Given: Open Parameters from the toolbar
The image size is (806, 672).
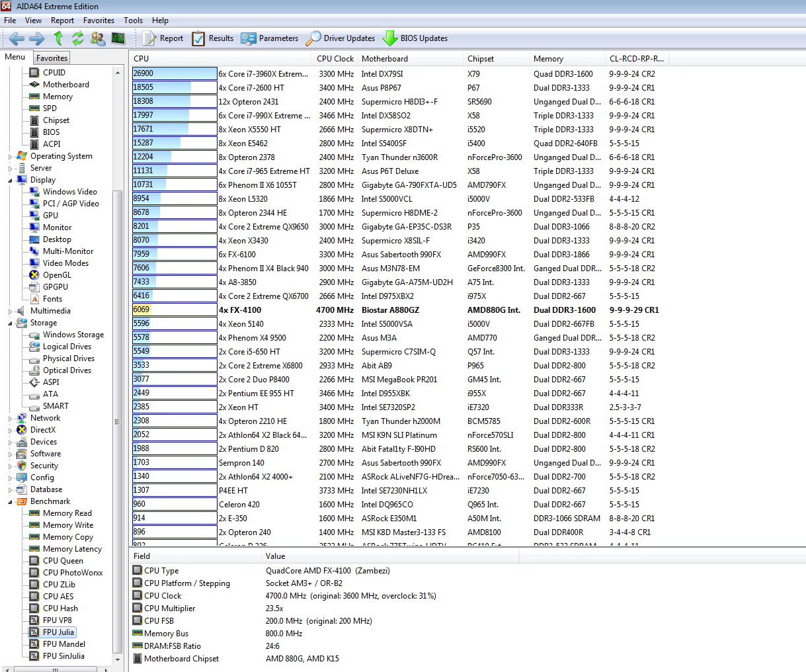Looking at the screenshot, I should pyautogui.click(x=270, y=38).
